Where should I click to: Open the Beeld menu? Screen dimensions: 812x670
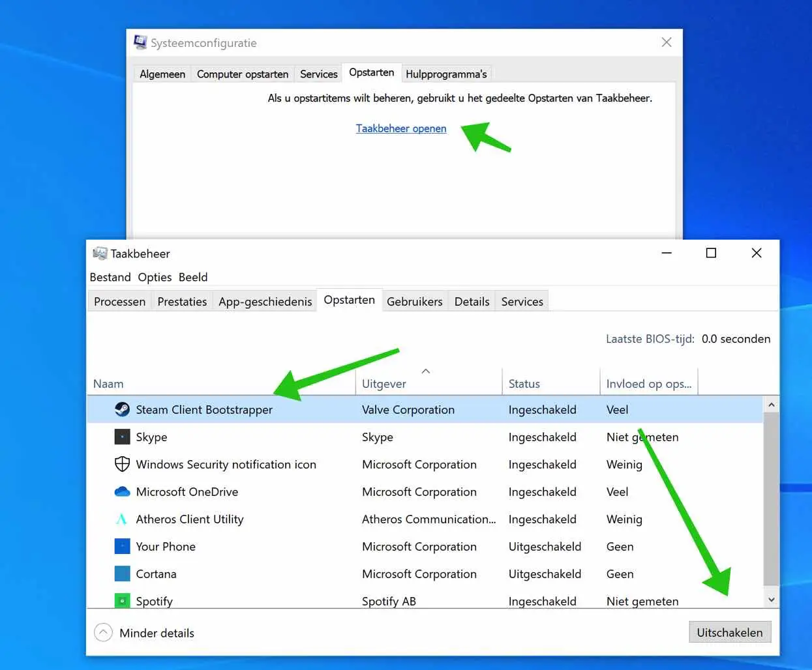[193, 277]
